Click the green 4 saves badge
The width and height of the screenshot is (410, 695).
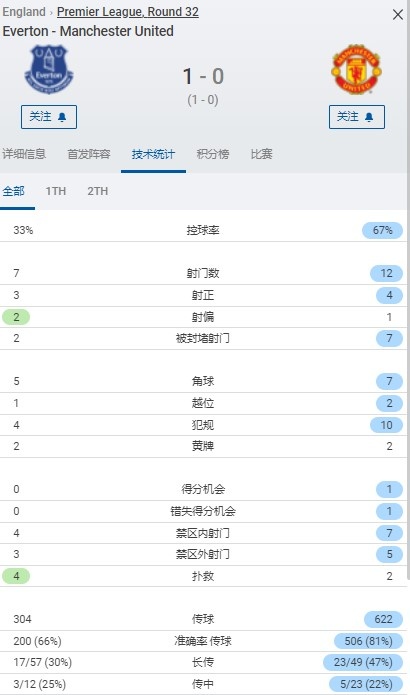click(x=16, y=576)
